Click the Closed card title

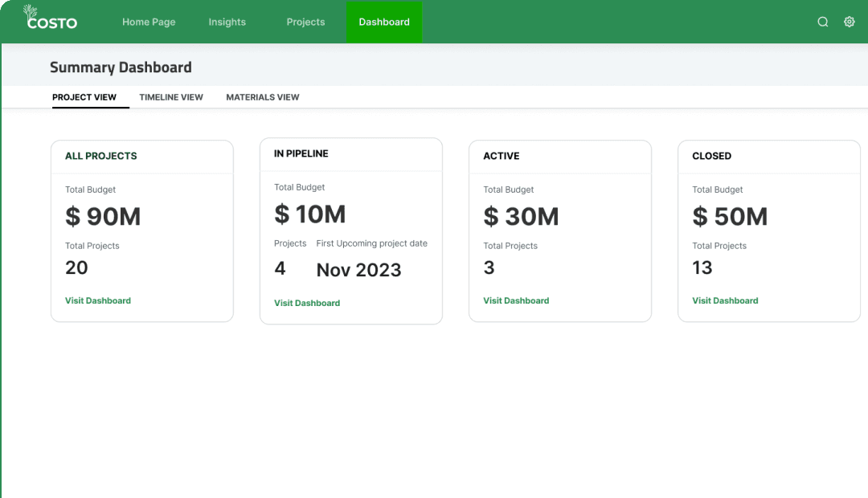click(x=711, y=156)
